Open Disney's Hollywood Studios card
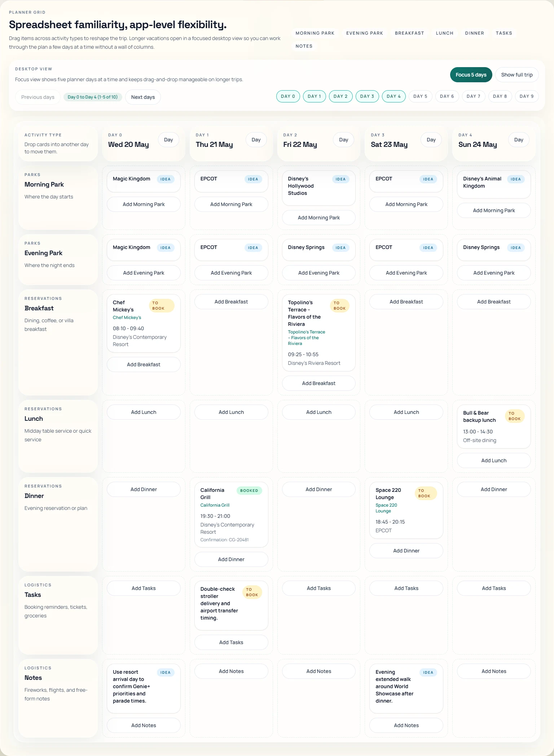The height and width of the screenshot is (756, 554). [318, 188]
